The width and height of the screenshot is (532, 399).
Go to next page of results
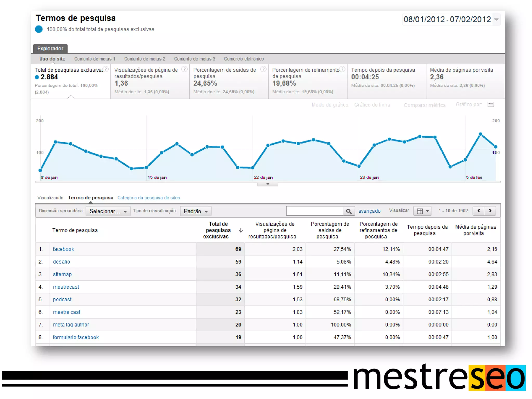(x=490, y=211)
